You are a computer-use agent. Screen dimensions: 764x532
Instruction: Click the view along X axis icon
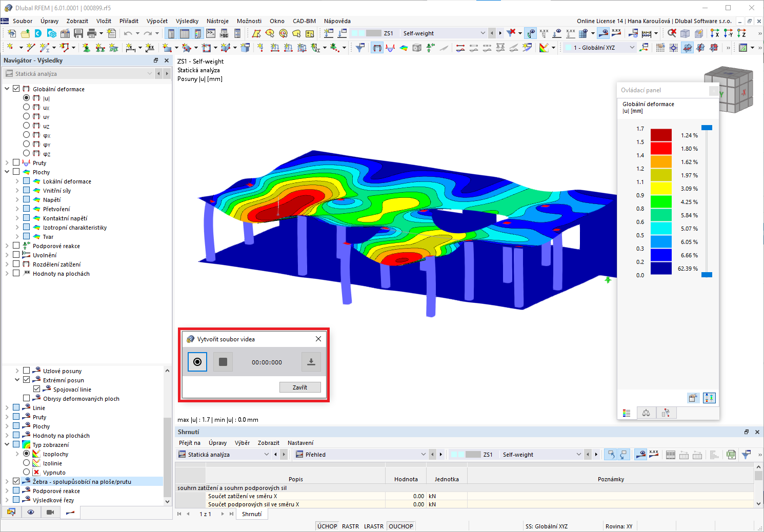click(x=715, y=33)
